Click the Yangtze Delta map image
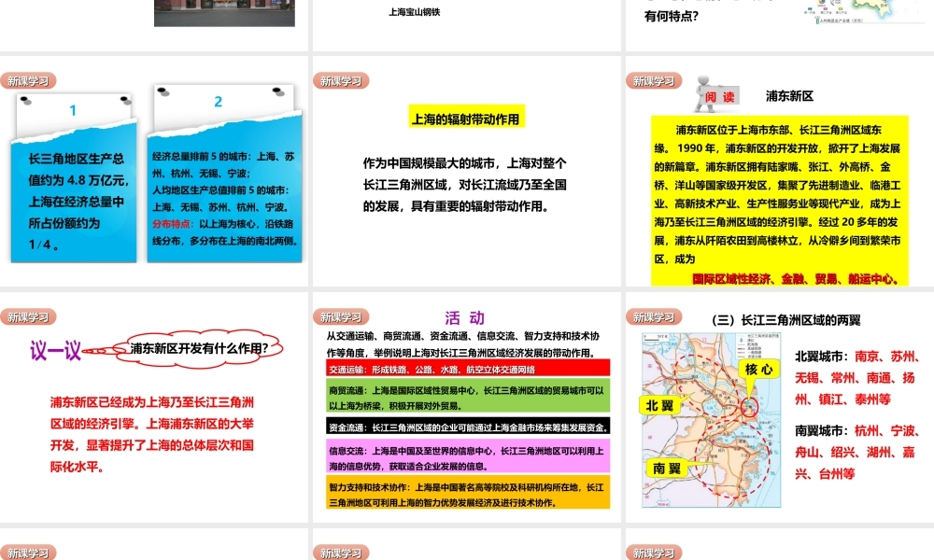The height and width of the screenshot is (560, 934). (711, 420)
